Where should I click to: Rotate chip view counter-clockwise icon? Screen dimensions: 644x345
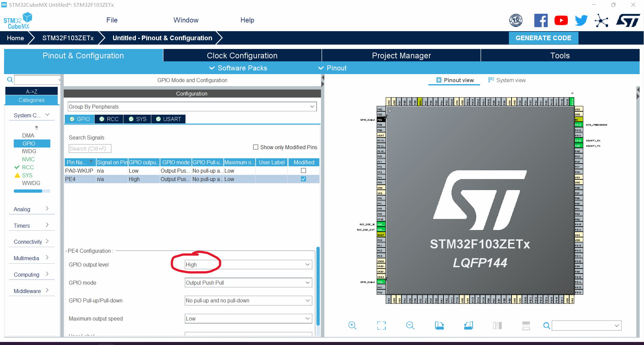pos(468,325)
